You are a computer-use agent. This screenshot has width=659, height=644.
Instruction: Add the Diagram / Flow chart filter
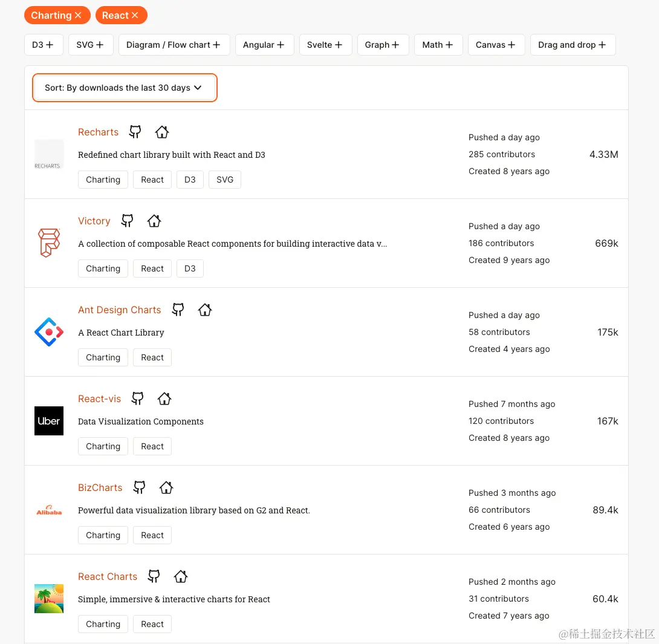point(174,45)
